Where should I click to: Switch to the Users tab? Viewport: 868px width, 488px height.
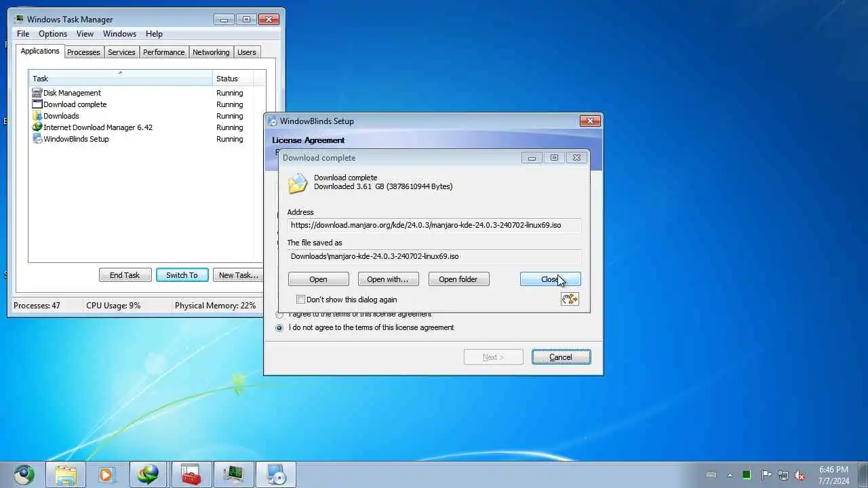(x=247, y=52)
